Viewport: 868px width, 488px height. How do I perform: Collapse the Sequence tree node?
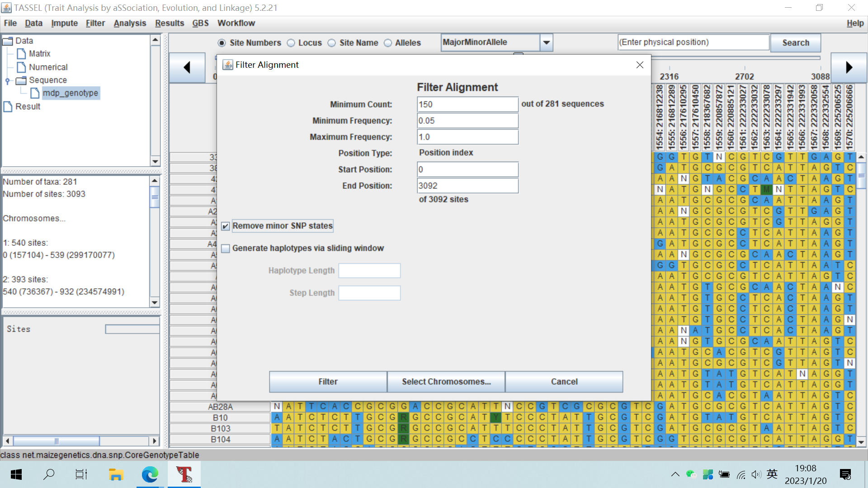[8, 81]
